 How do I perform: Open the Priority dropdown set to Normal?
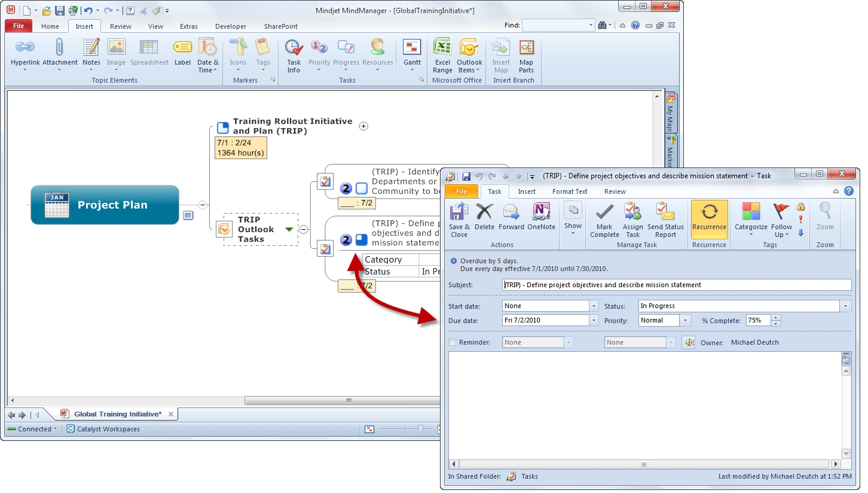685,320
